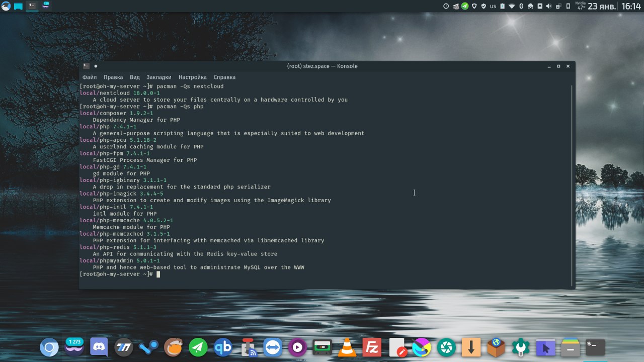This screenshot has height=362, width=644.
Task: Launch qBittorrent from the dock
Action: [223, 347]
